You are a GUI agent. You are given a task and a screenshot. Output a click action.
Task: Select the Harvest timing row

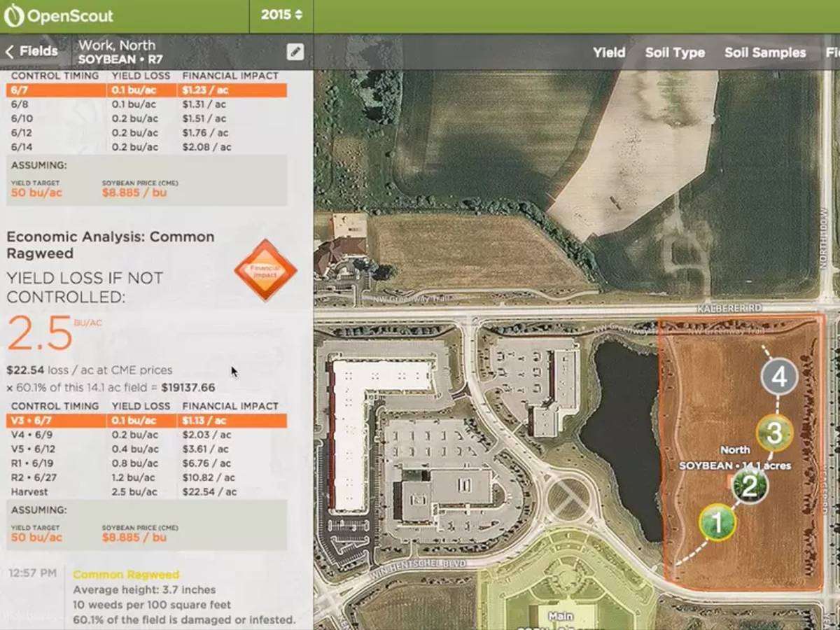click(x=146, y=491)
